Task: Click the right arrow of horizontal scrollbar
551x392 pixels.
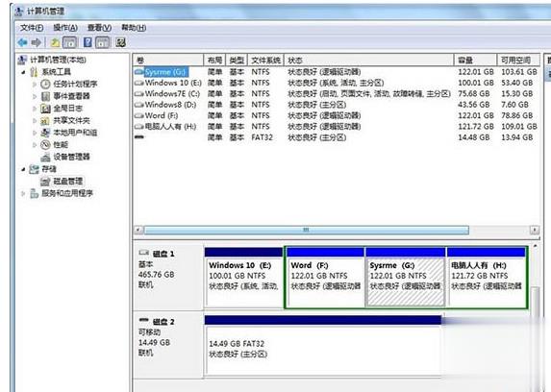Action: [535, 230]
